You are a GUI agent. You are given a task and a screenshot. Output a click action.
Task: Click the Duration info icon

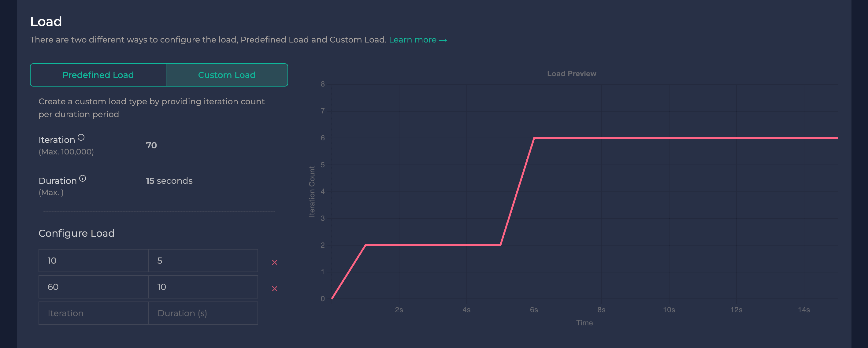coord(83,178)
